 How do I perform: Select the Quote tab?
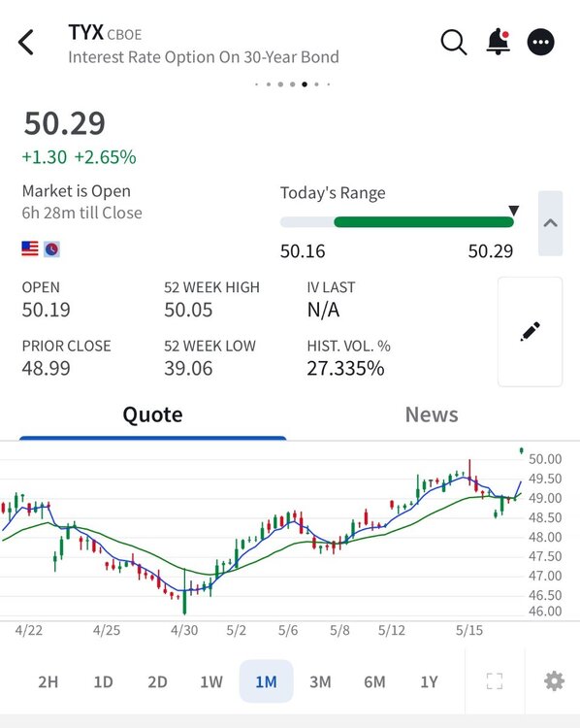[x=152, y=414]
